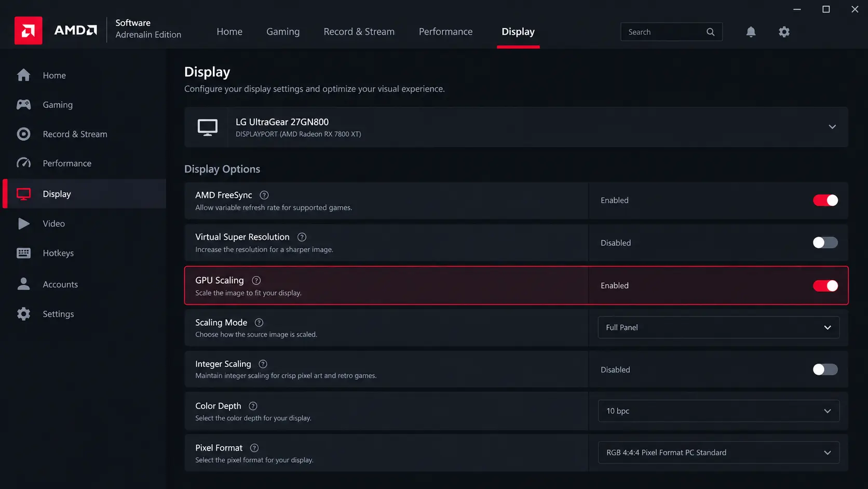The image size is (868, 489).
Task: Enable Virtual Super Resolution toggle
Action: (825, 243)
